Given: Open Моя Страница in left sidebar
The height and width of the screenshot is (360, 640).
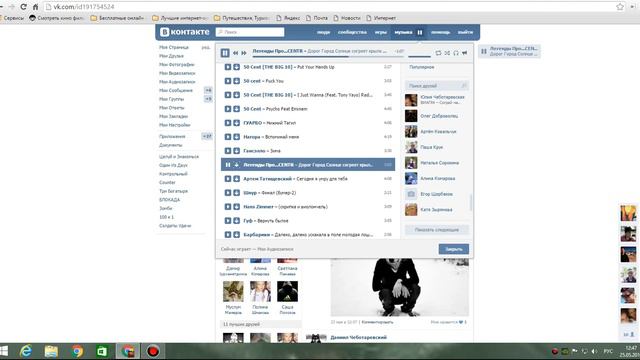Looking at the screenshot, I should point(174,47).
